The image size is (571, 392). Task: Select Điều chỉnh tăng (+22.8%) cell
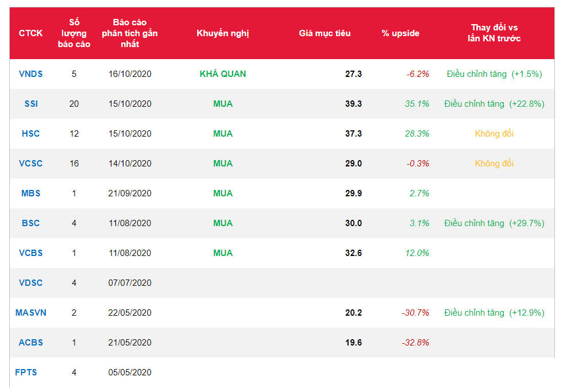[494, 104]
